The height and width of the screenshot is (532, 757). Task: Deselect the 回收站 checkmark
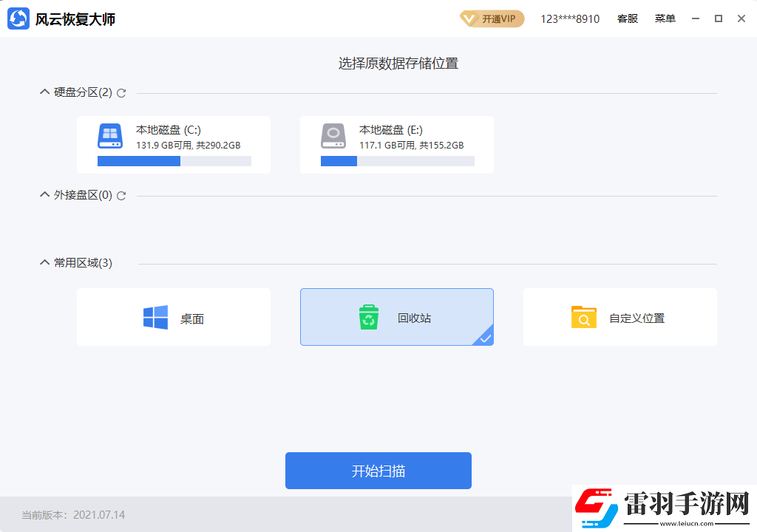(485, 338)
